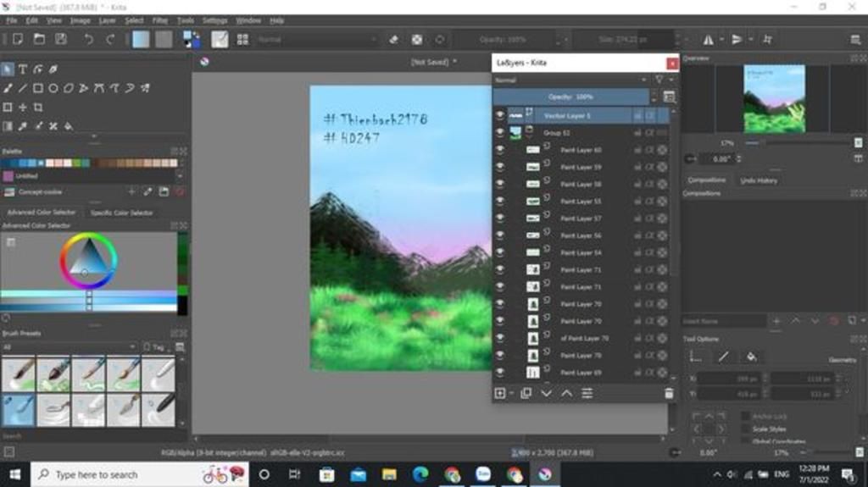Viewport: 868px width, 487px height.
Task: Expand the add-layer type arrow
Action: pos(511,393)
